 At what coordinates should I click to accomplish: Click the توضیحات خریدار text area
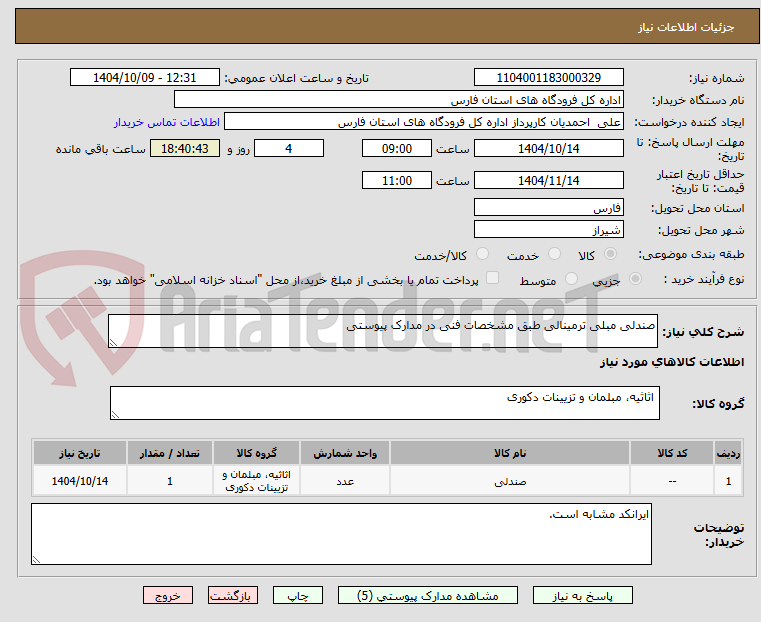tap(341, 534)
